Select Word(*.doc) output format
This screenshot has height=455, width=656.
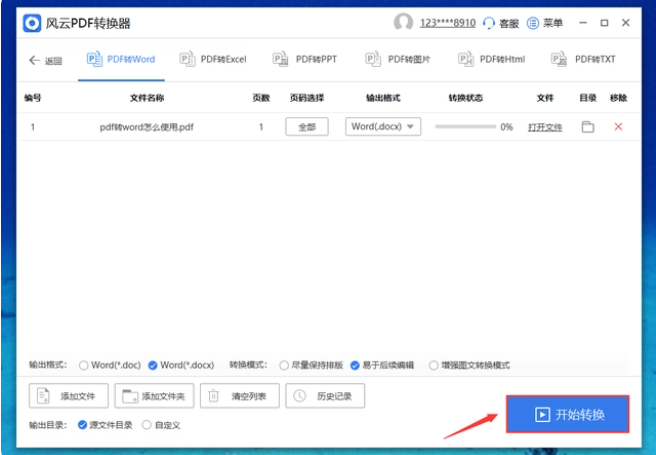point(84,365)
